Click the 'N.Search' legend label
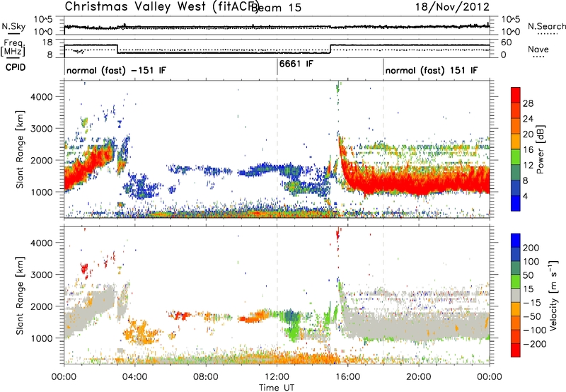Viewport: 566px width, 392px height. point(546,26)
